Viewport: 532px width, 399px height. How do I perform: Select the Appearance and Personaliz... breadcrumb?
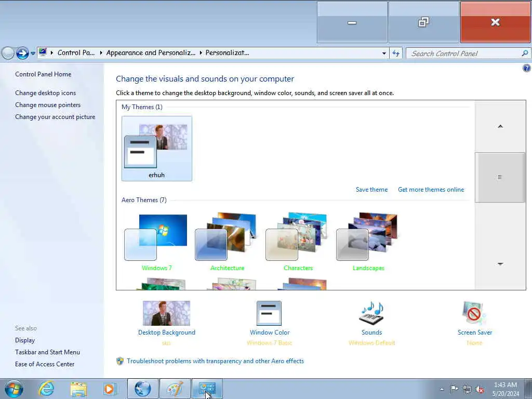151,53
